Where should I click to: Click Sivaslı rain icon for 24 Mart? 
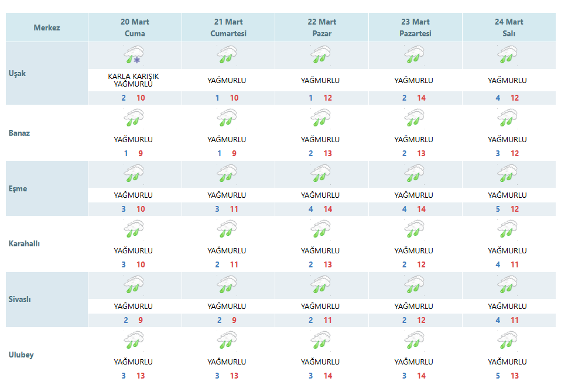click(x=507, y=284)
